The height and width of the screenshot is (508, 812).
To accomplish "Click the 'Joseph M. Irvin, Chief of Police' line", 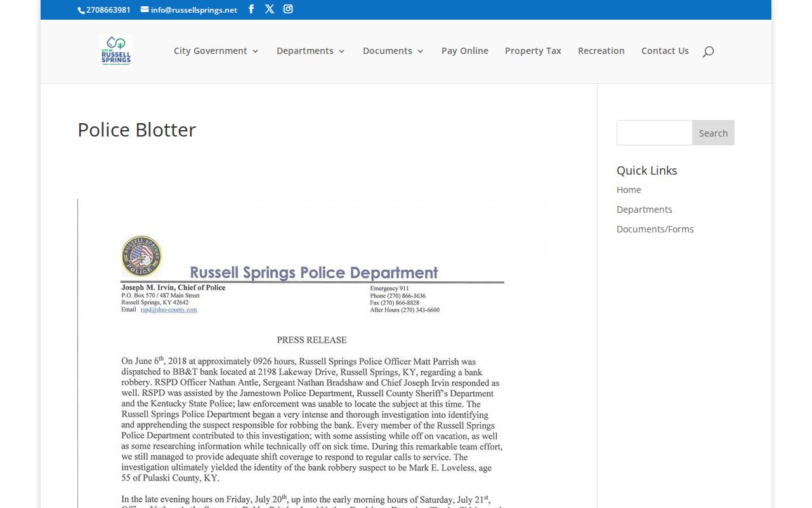I will (x=173, y=288).
